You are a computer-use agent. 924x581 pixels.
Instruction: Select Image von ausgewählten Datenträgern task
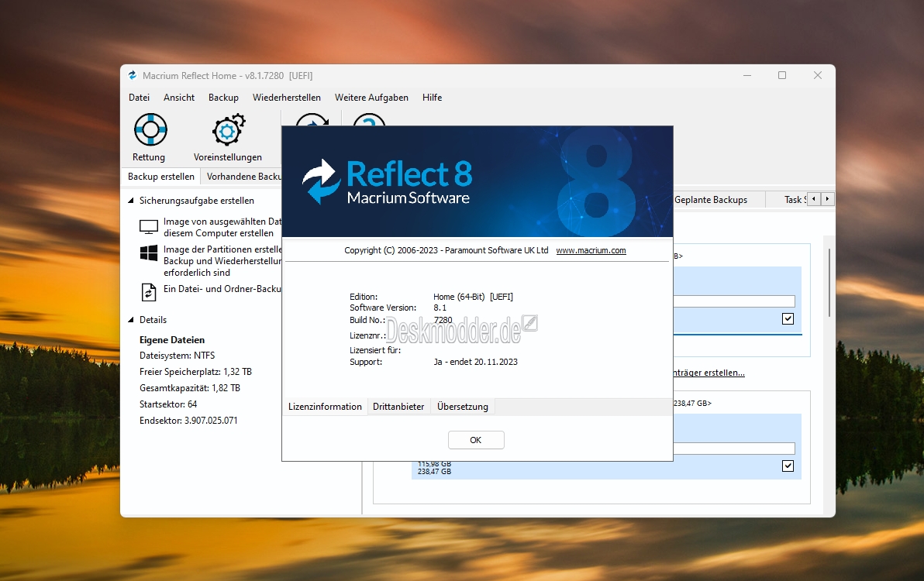[222, 227]
